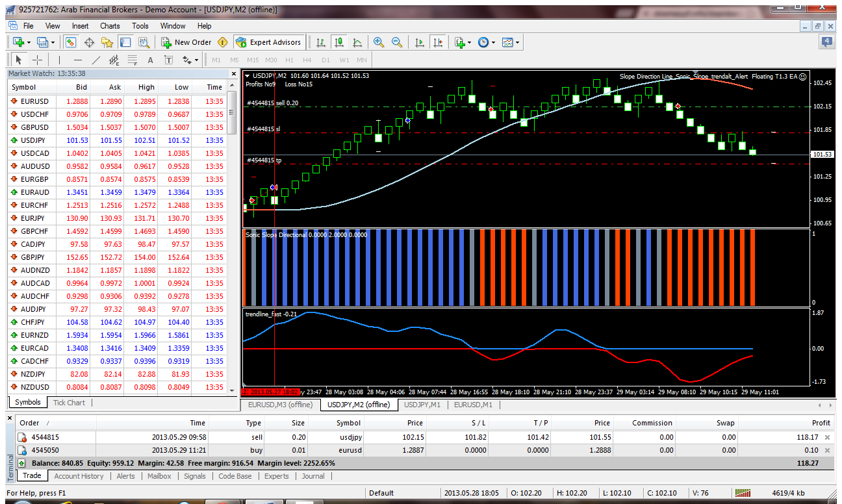Switch chart to Candlesticks mode

(x=339, y=42)
